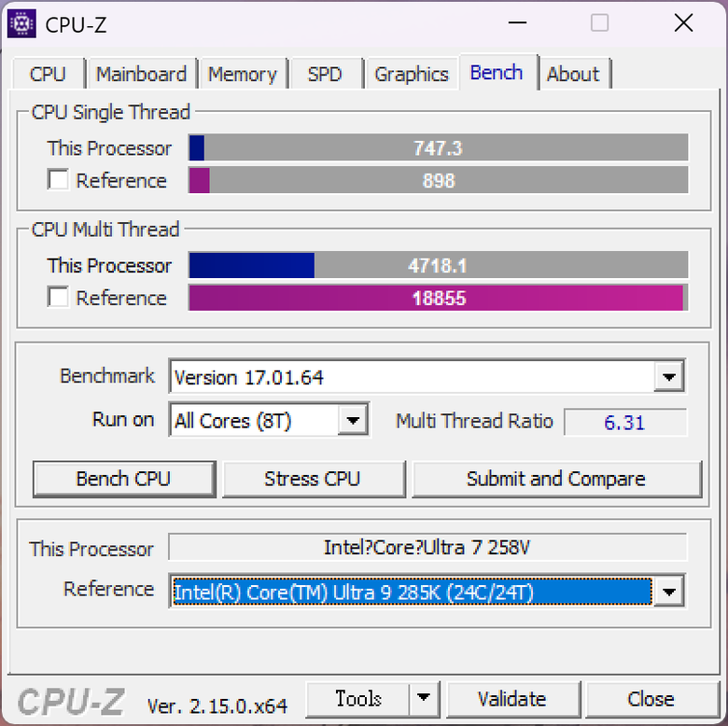Minimize the CPU-Z window
The height and width of the screenshot is (726, 728).
point(517,22)
